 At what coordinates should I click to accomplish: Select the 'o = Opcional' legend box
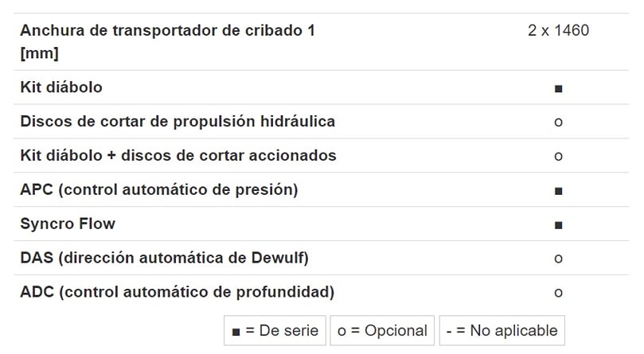pyautogui.click(x=382, y=331)
